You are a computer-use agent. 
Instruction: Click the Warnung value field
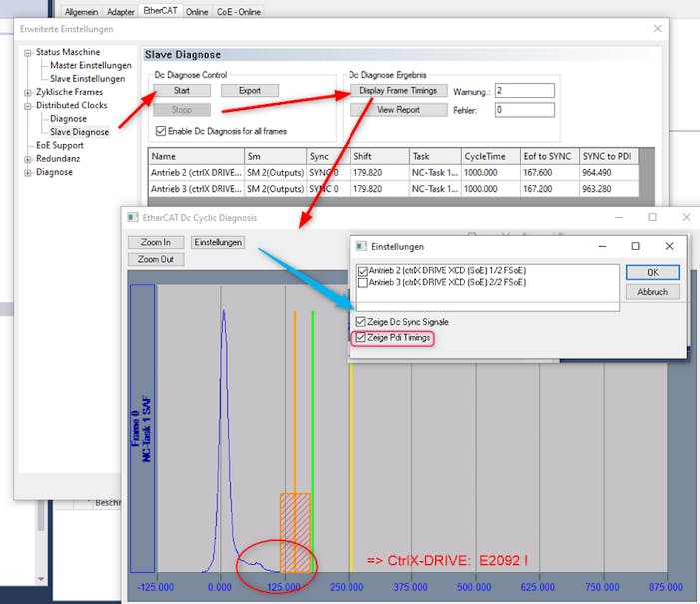[524, 91]
